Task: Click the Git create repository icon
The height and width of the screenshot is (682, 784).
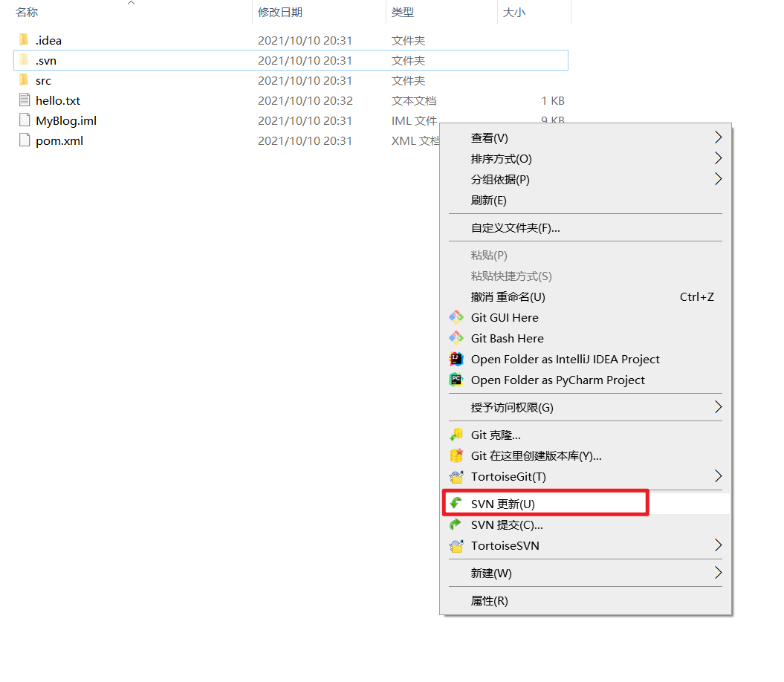Action: tap(456, 455)
